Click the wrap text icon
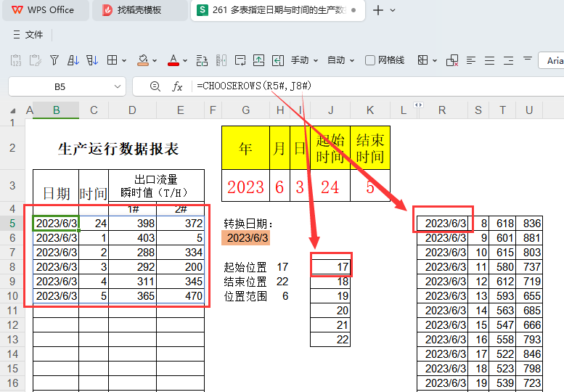The width and height of the screenshot is (564, 392). tap(240, 60)
